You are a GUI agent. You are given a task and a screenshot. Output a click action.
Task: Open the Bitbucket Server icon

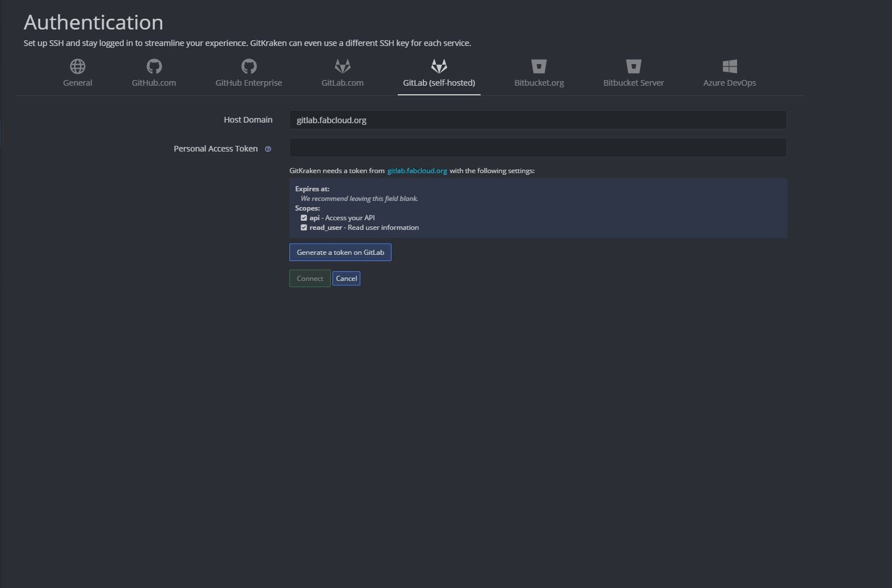(x=633, y=66)
